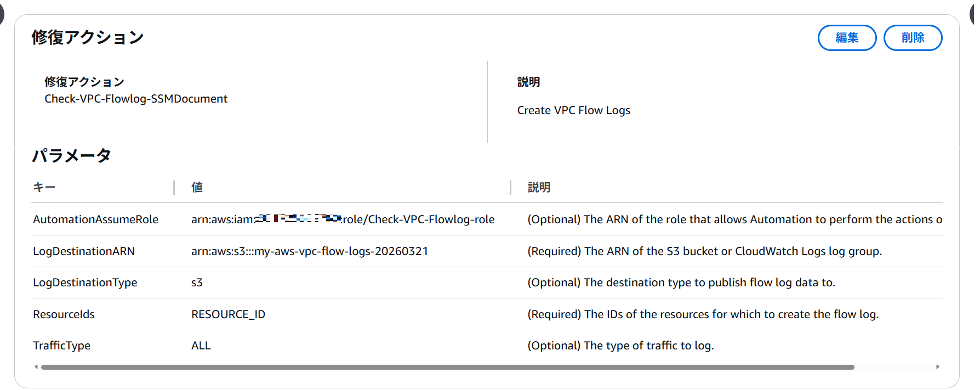Click the ALL value for TrafficType
This screenshot has width=980, height=390.
pos(201,346)
